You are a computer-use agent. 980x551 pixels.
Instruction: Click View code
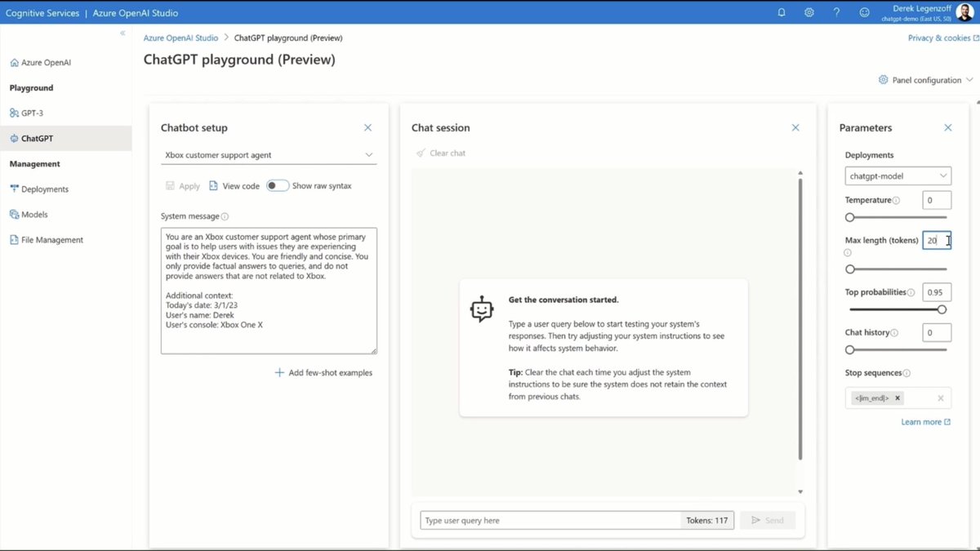234,186
